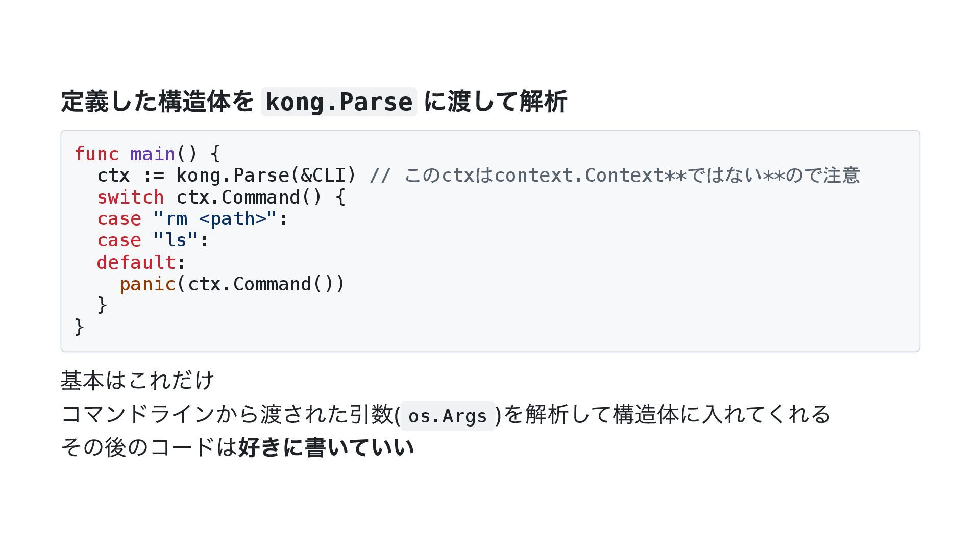Click the kong.Parse inline code in heading
This screenshot has width=980, height=551.
(x=339, y=102)
